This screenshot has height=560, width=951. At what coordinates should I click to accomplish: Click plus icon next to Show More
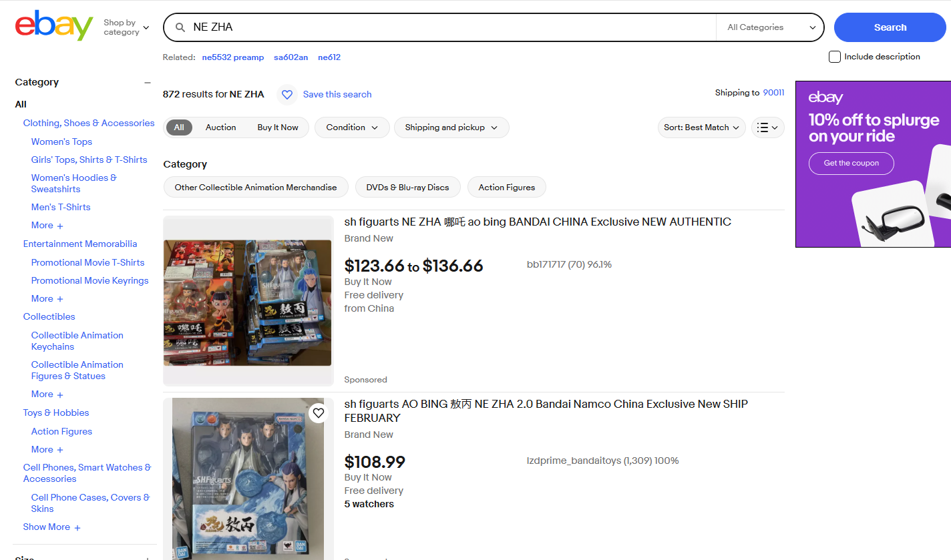[77, 528]
